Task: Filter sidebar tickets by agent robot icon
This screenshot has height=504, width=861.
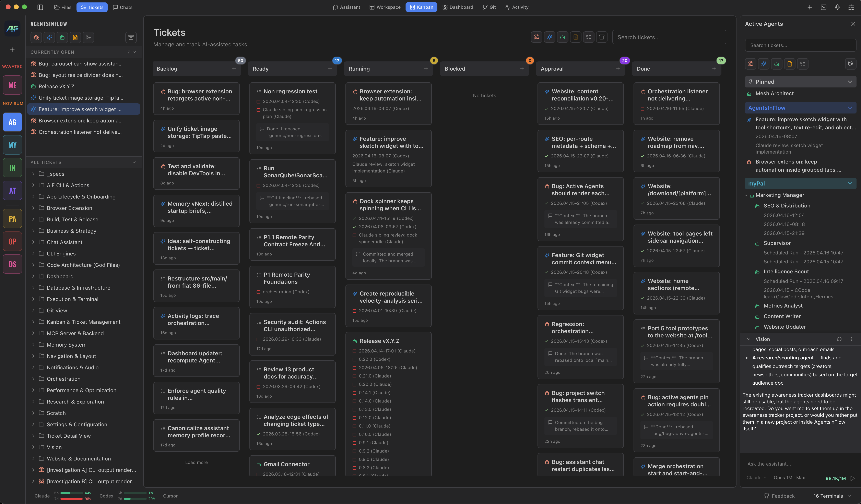Action: [x=62, y=37]
